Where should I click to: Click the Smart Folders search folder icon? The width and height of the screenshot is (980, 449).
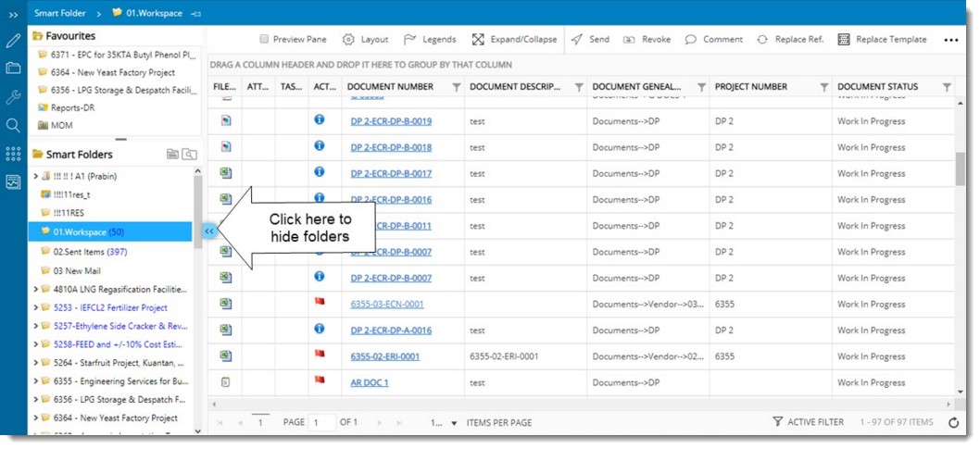click(189, 155)
